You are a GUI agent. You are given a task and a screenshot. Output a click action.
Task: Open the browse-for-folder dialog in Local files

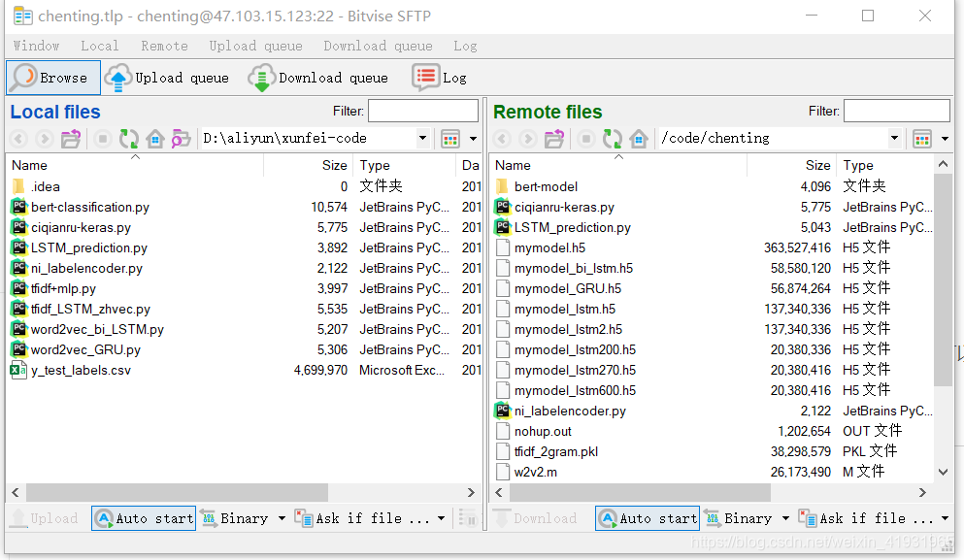pyautogui.click(x=181, y=138)
